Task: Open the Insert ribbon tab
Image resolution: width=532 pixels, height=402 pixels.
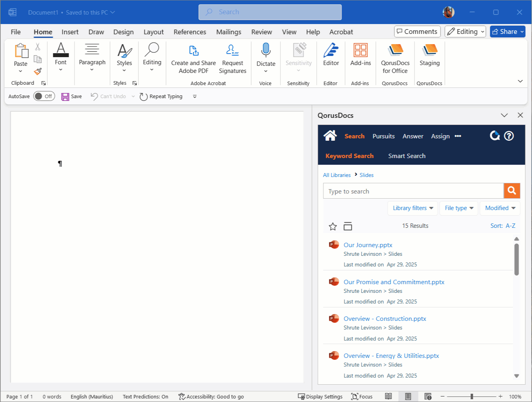Action: [70, 32]
